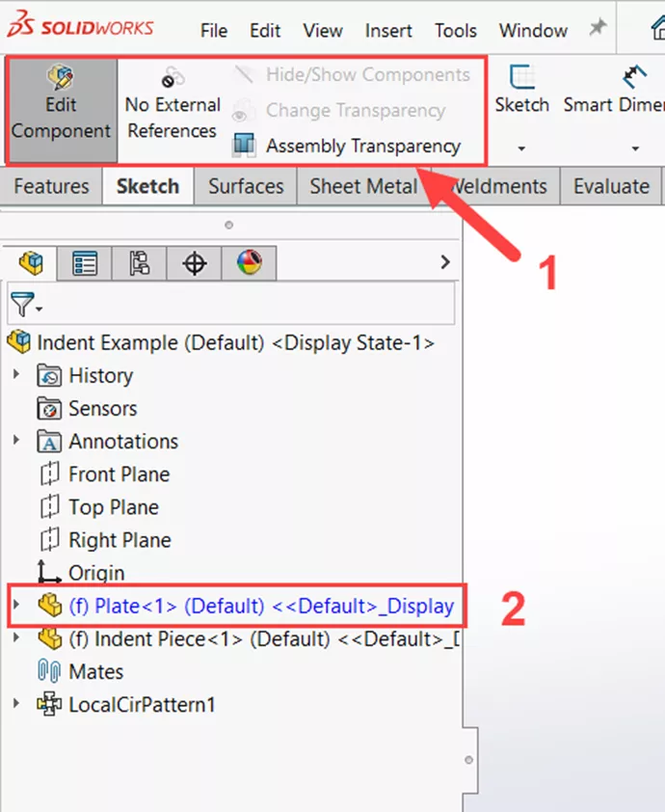Expand the Indent Piece<1> component
The height and width of the screenshot is (812, 665).
tap(16, 637)
